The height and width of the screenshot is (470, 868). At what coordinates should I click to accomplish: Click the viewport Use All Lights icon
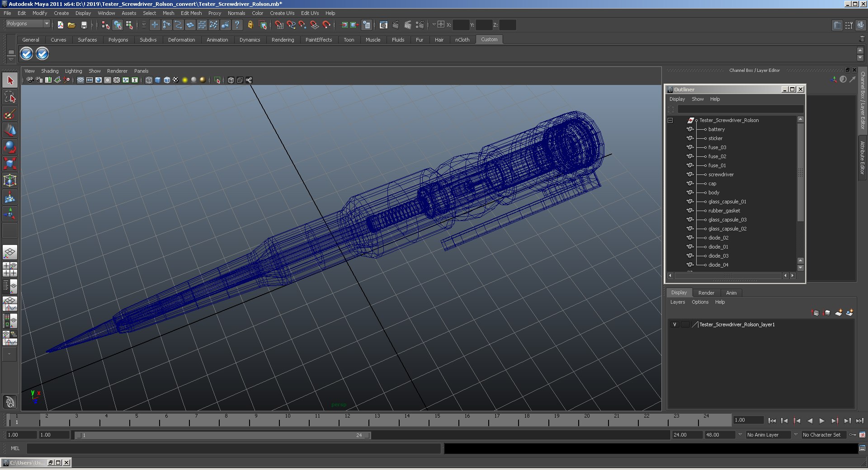185,80
